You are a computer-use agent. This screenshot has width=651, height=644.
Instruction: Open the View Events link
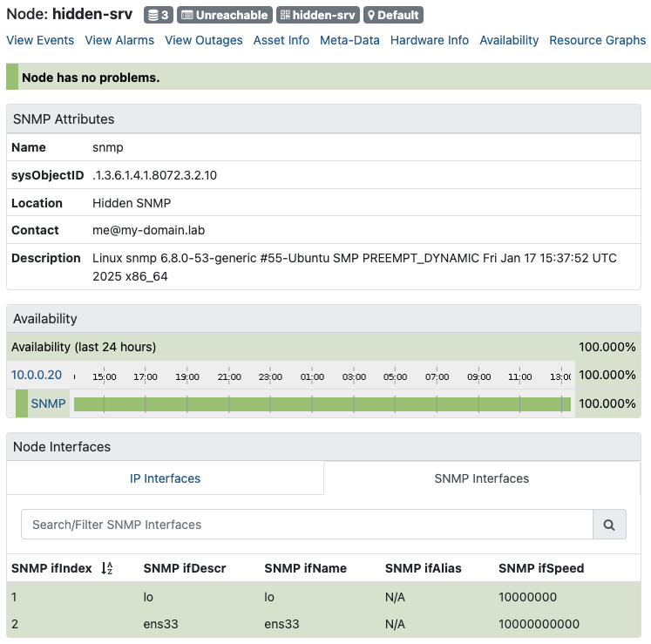(40, 40)
